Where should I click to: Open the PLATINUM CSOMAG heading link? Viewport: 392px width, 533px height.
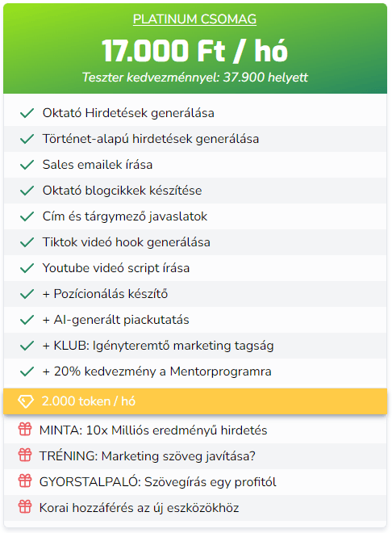[195, 19]
